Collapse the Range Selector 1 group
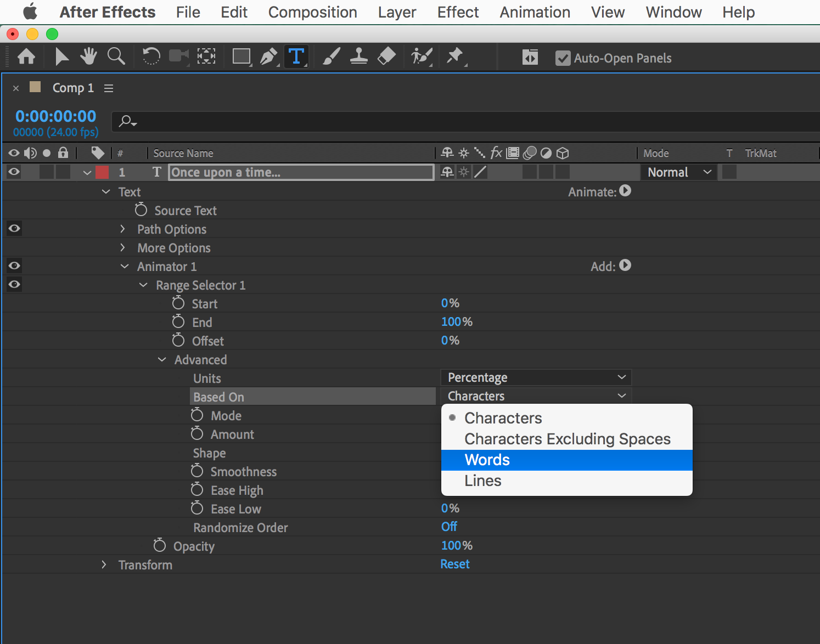This screenshot has height=644, width=820. click(143, 285)
